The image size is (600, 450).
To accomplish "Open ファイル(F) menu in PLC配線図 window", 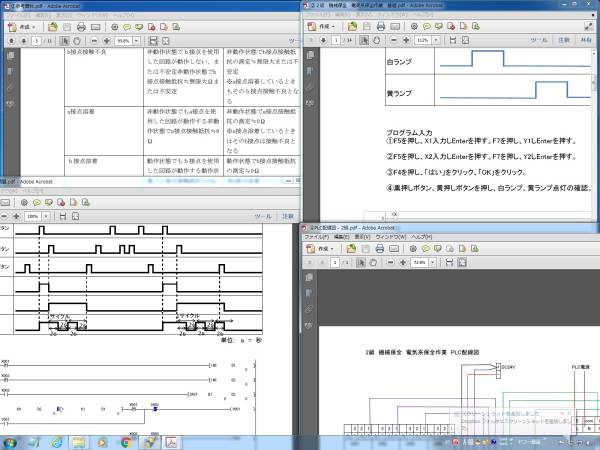I will tap(316, 237).
